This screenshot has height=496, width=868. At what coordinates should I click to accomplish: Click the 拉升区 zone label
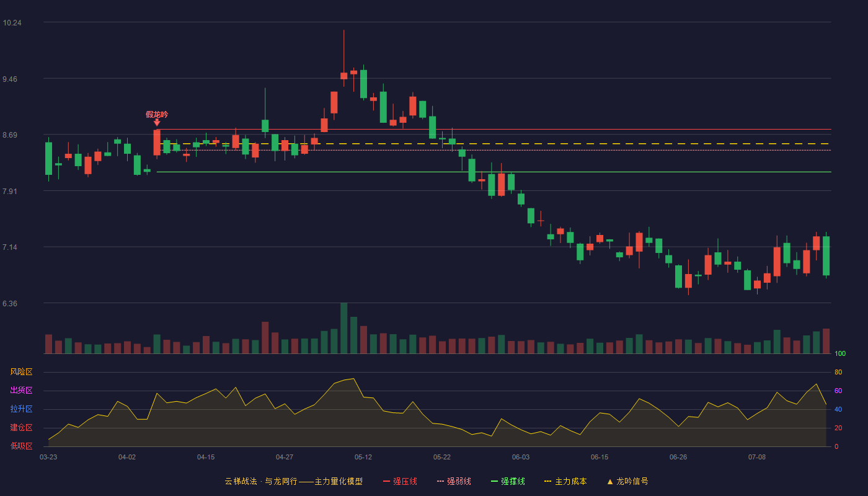pos(21,409)
